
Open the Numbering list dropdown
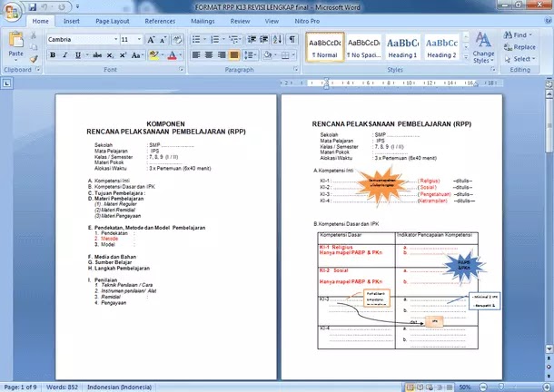[223, 39]
